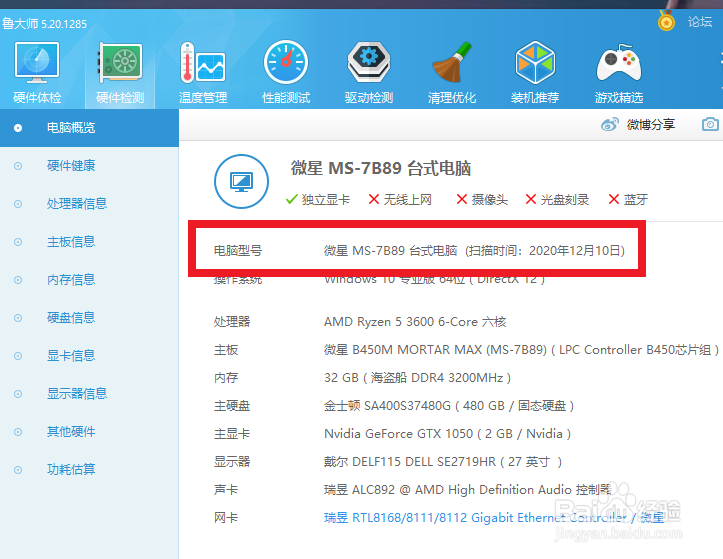Screen dimensions: 723x559
Task: Click Nvidia GeForce GTX 1050 value
Action: (x=447, y=434)
